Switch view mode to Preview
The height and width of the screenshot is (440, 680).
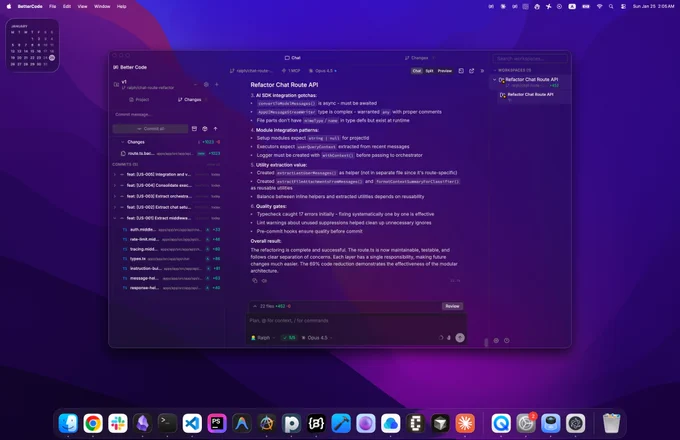coord(445,71)
